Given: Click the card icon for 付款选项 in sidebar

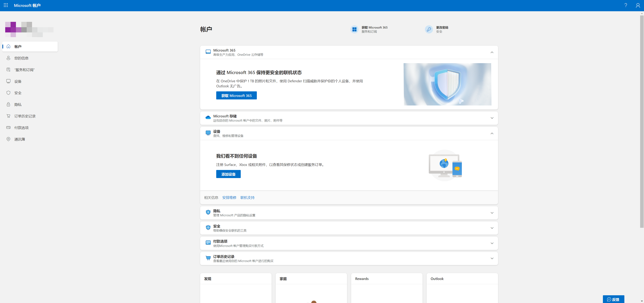Looking at the screenshot, I should tap(9, 127).
